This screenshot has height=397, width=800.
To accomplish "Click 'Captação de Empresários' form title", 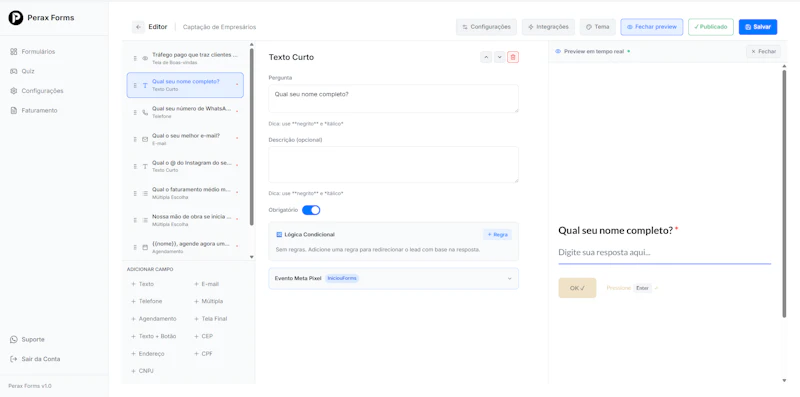I will point(219,27).
